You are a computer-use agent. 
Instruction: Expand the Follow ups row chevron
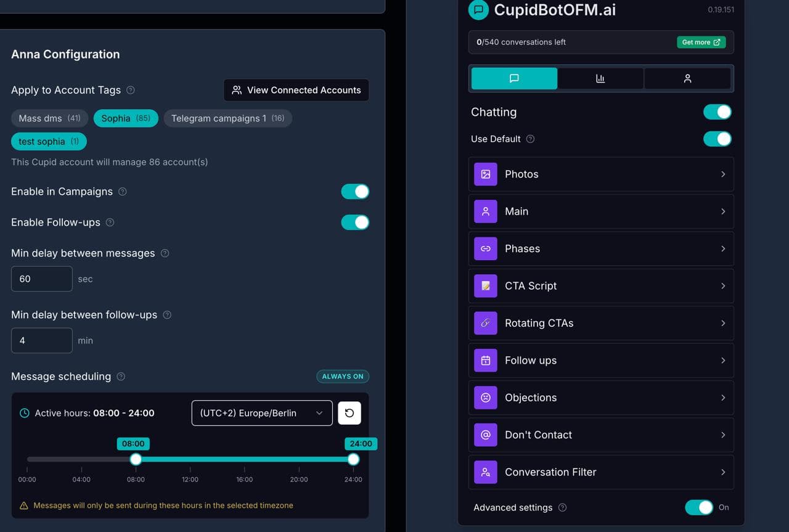point(723,361)
